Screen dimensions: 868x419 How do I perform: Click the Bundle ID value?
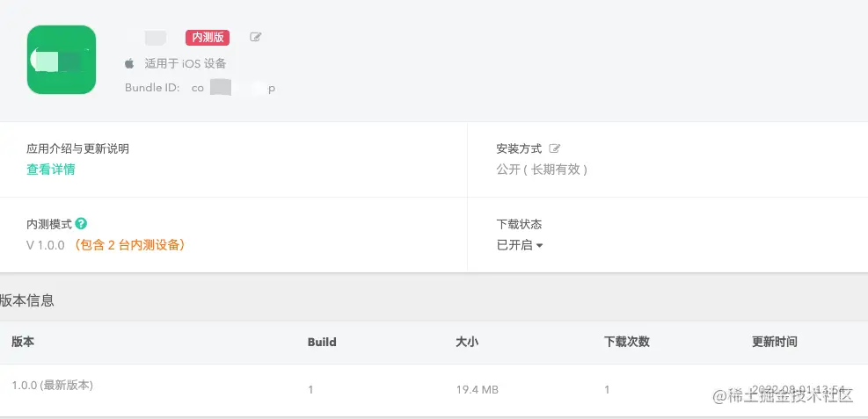point(233,88)
